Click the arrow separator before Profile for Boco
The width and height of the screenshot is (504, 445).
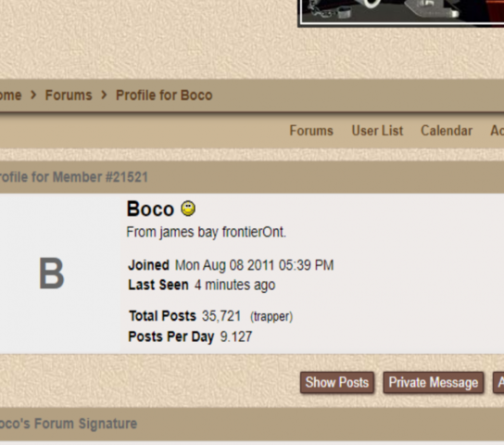[x=104, y=95]
